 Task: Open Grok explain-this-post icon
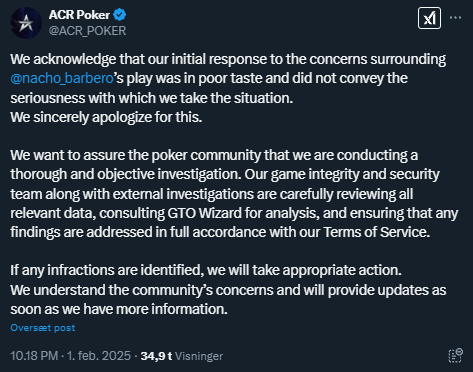[429, 18]
